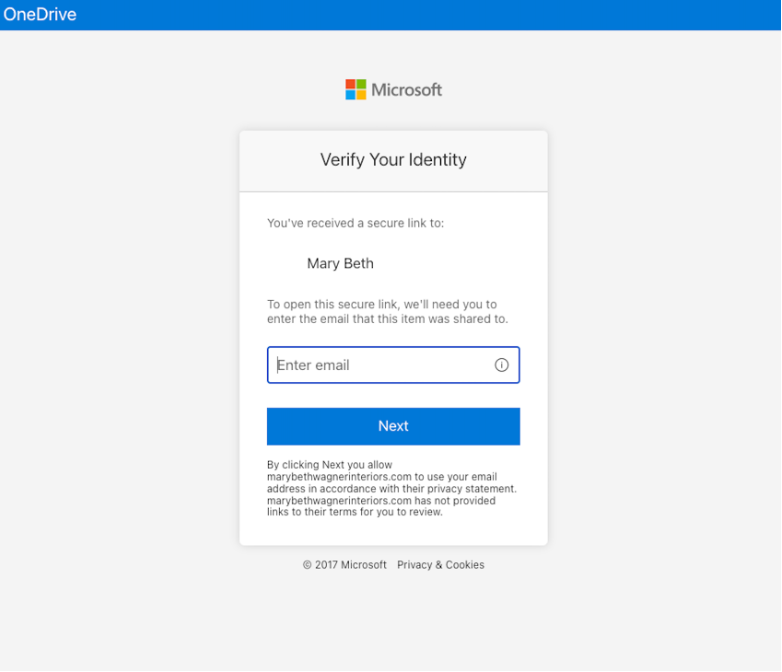The image size is (782, 672).
Task: Click the Mary Beth shared item name
Action: [x=340, y=263]
